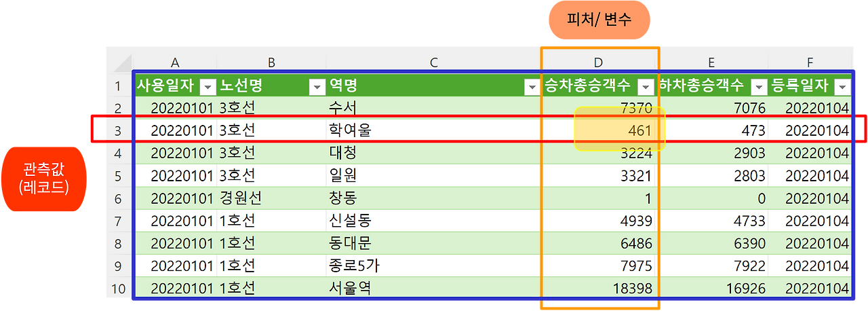The width and height of the screenshot is (868, 311).
Task: Select the cell containing 동대문
Action: pos(433,243)
